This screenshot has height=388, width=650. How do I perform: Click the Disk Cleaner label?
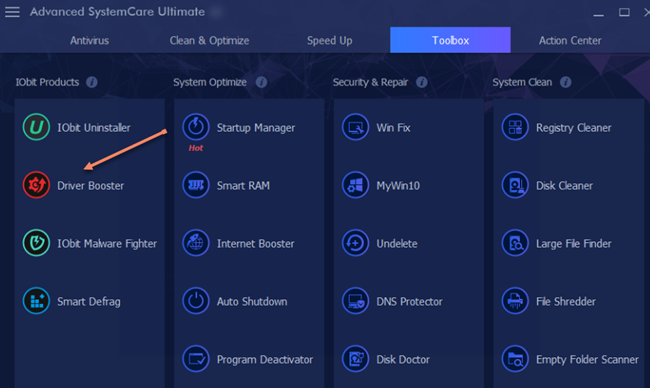tap(564, 185)
